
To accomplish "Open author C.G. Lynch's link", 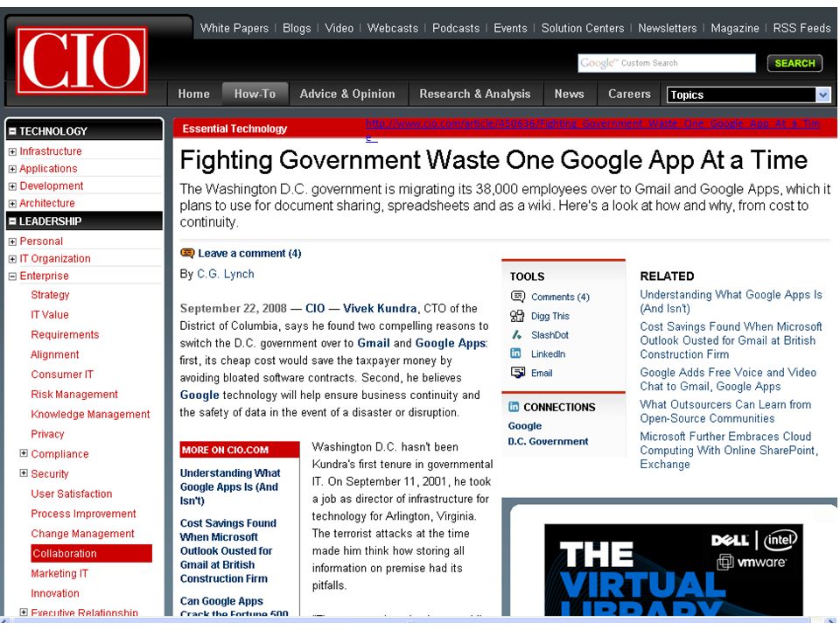I will (226, 274).
